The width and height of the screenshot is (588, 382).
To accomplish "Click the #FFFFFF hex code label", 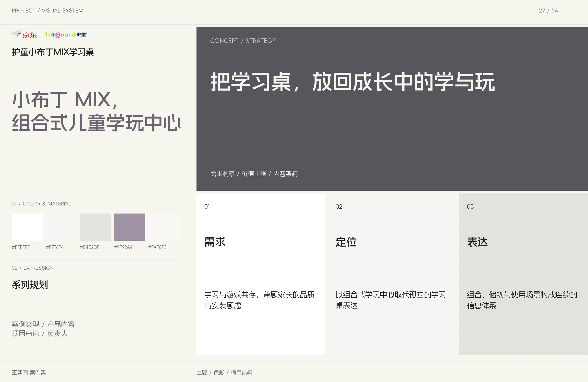I will (x=21, y=247).
